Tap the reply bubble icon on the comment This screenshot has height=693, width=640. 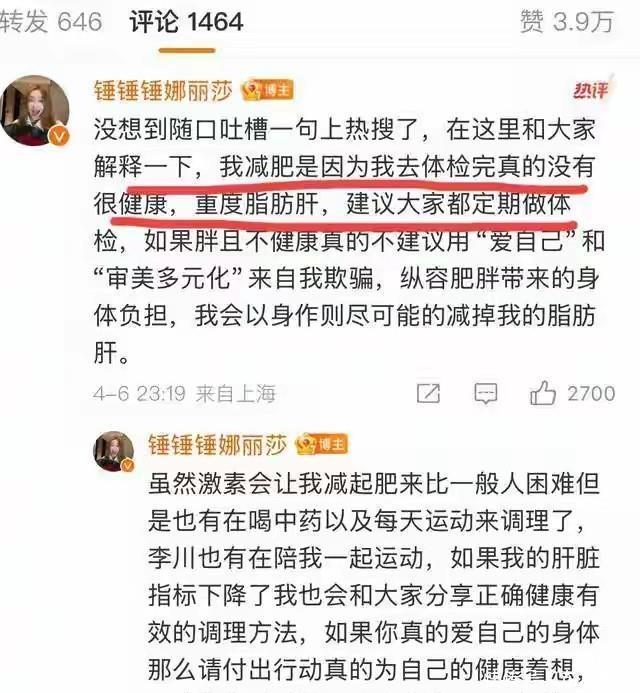[x=485, y=393]
